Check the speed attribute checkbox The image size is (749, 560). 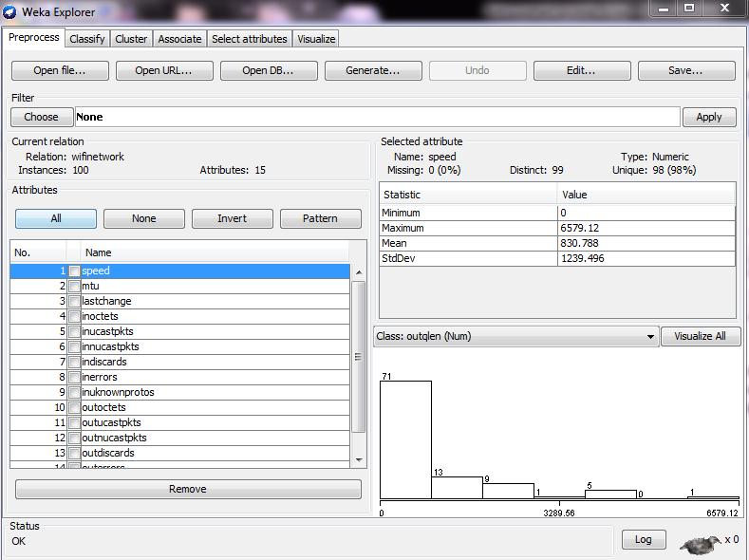(74, 271)
